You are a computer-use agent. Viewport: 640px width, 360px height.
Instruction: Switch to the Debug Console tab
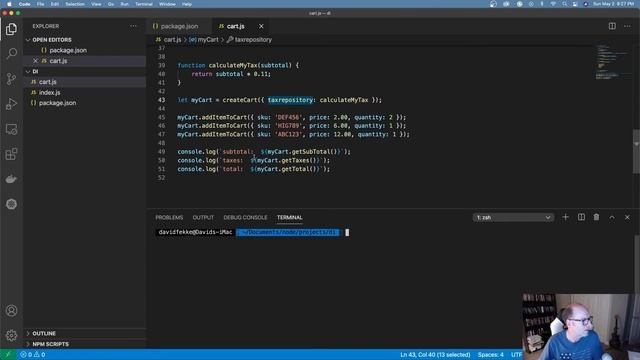(245, 218)
